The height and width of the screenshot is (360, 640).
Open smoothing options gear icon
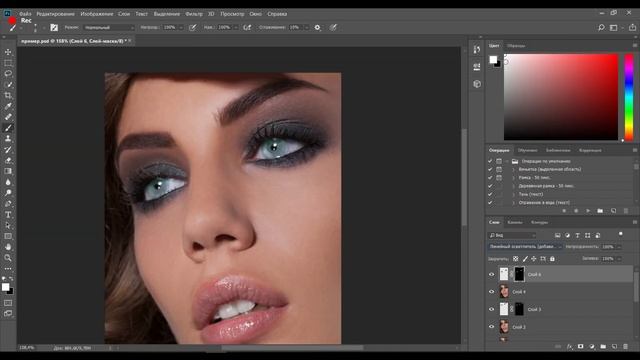tap(317, 27)
